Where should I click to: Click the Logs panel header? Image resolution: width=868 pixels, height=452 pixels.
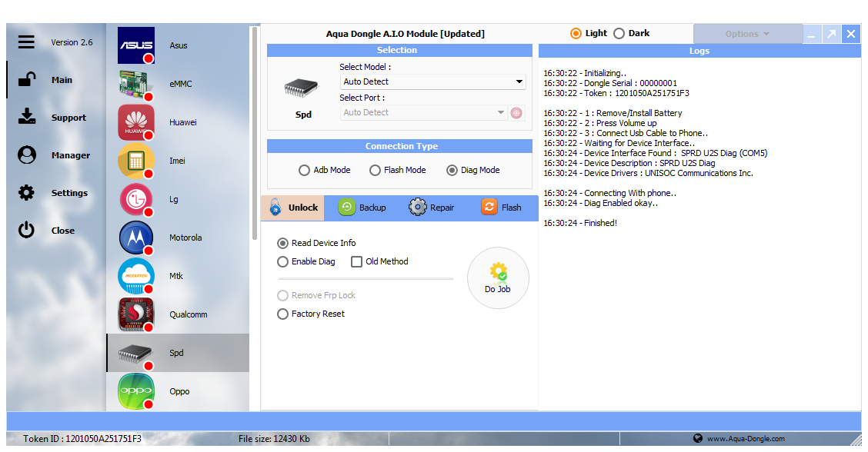pyautogui.click(x=699, y=51)
